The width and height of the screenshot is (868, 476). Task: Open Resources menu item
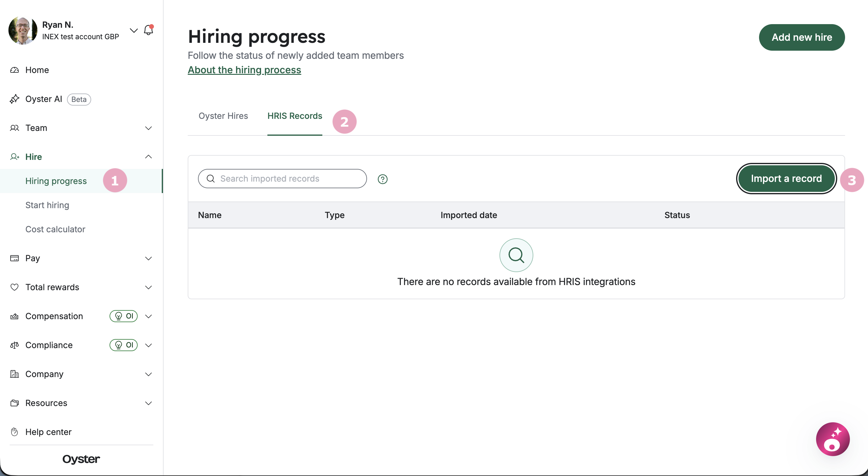coord(46,403)
